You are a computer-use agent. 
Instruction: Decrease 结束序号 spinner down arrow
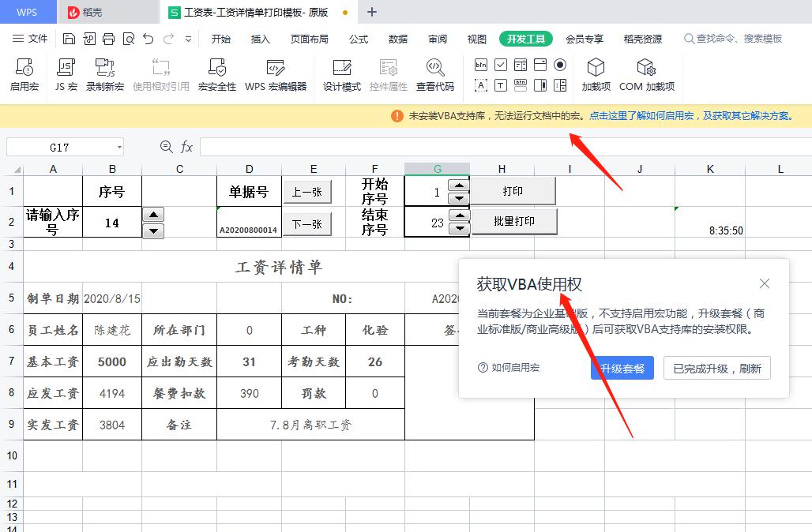click(460, 228)
